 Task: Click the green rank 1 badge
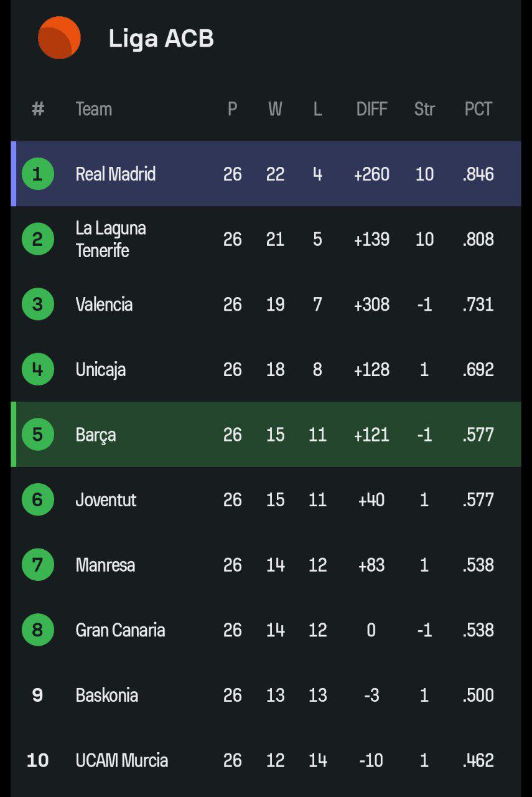tap(38, 174)
